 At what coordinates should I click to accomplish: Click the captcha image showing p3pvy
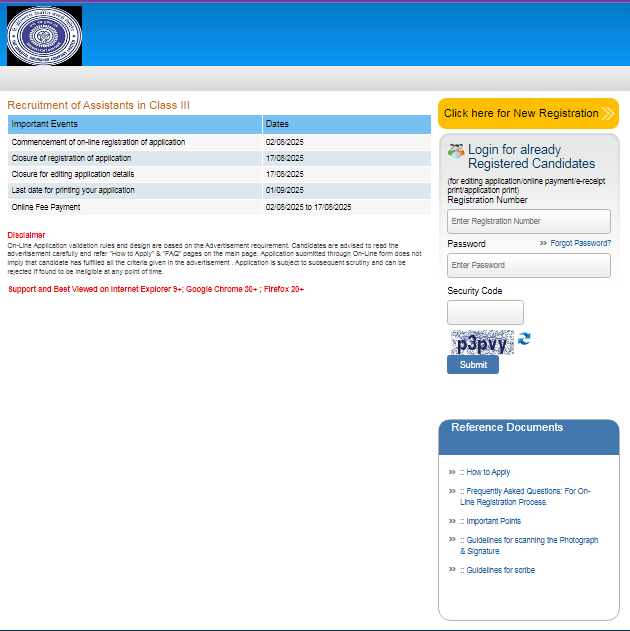point(481,343)
